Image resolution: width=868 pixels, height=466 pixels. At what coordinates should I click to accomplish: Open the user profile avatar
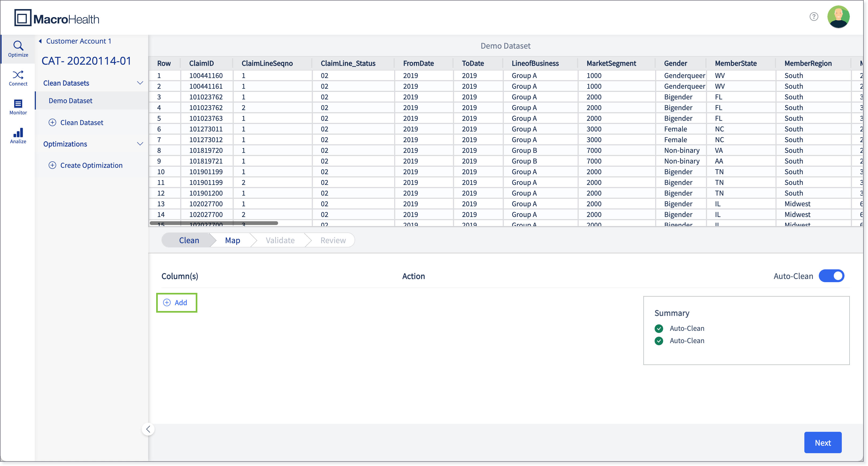(x=838, y=17)
